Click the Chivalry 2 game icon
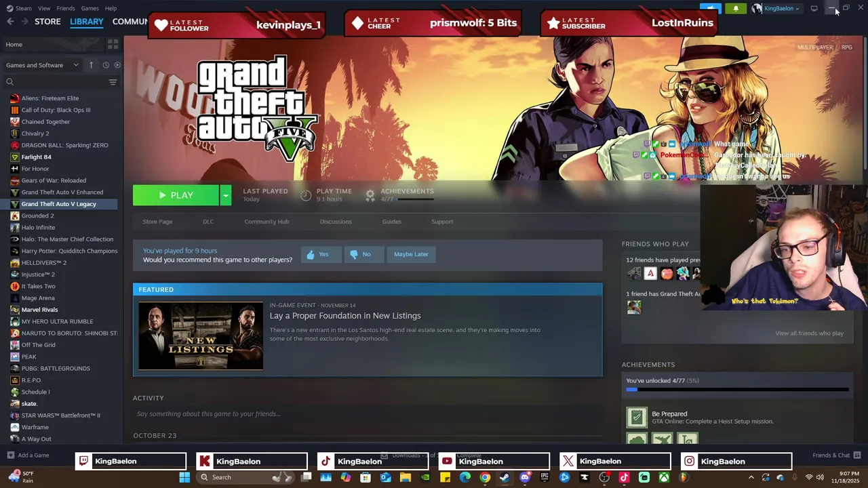This screenshot has height=488, width=868. click(15, 134)
